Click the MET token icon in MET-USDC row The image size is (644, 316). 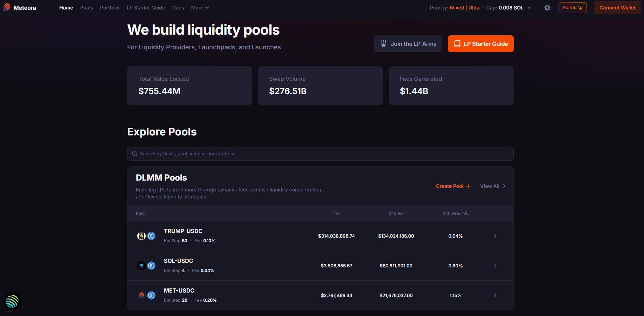141,295
